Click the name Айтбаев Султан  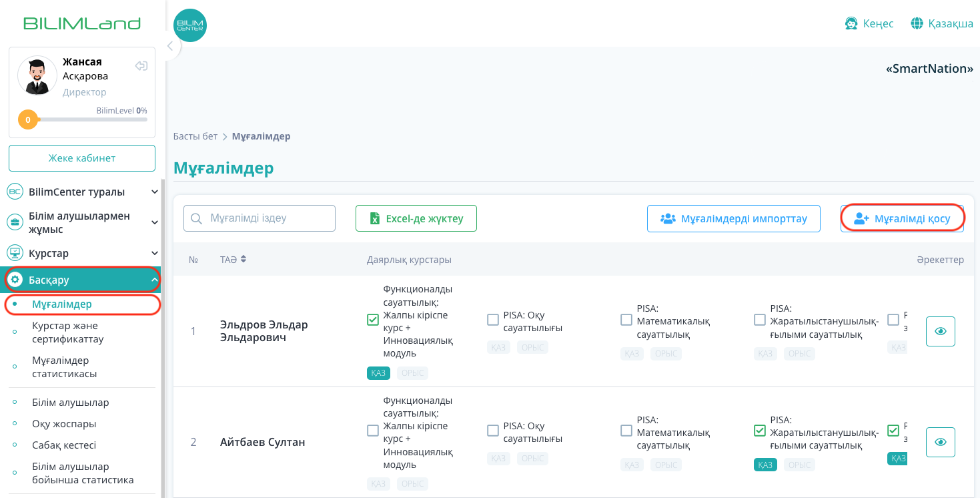tap(263, 442)
